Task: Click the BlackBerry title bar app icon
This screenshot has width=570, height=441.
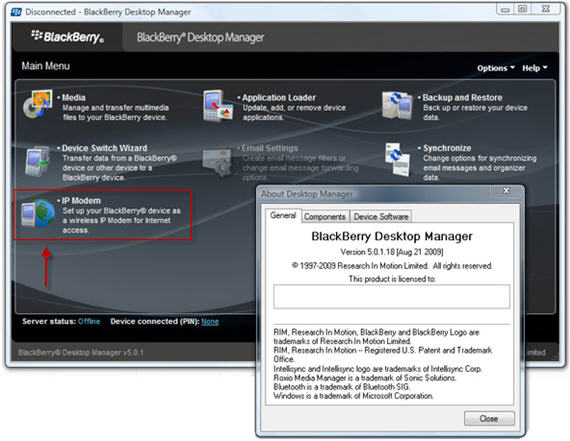Action: [16, 12]
